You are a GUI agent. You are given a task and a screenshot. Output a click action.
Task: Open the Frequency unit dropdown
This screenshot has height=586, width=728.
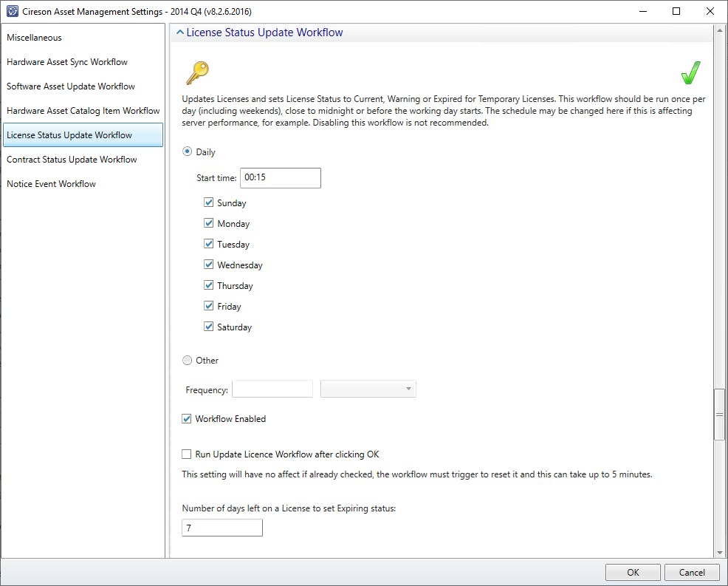pos(368,389)
